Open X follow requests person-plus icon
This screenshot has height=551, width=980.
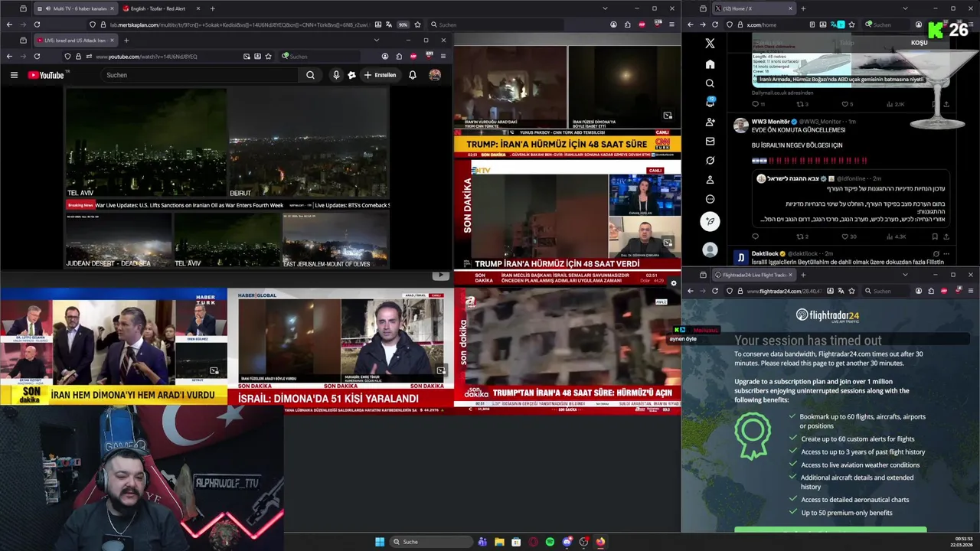tap(710, 122)
